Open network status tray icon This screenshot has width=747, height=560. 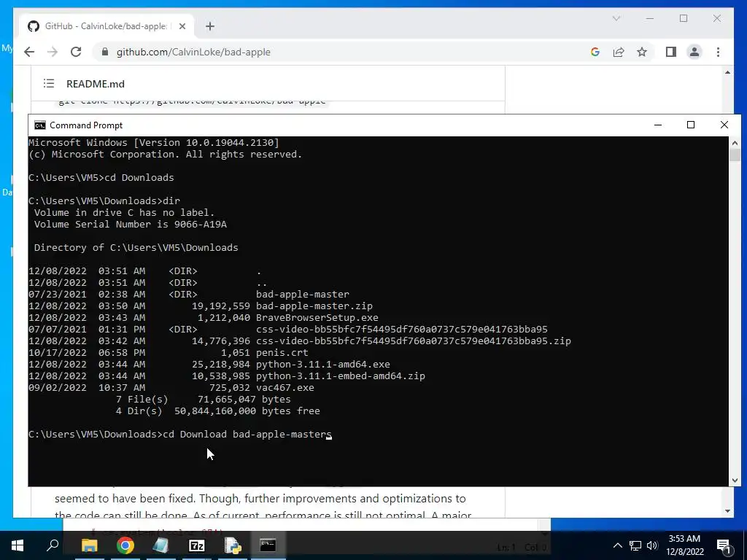pos(635,545)
